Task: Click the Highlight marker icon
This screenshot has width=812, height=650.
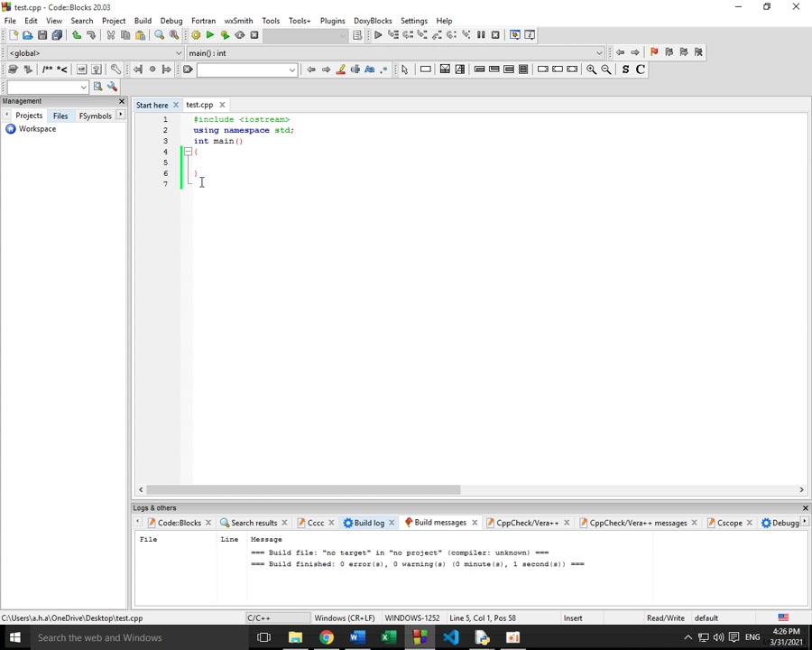Action: click(340, 70)
